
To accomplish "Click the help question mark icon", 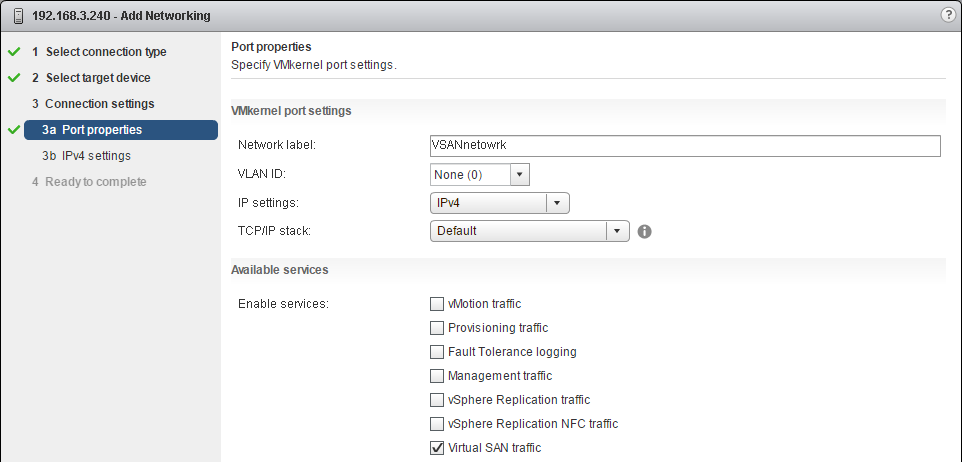I will 948,15.
